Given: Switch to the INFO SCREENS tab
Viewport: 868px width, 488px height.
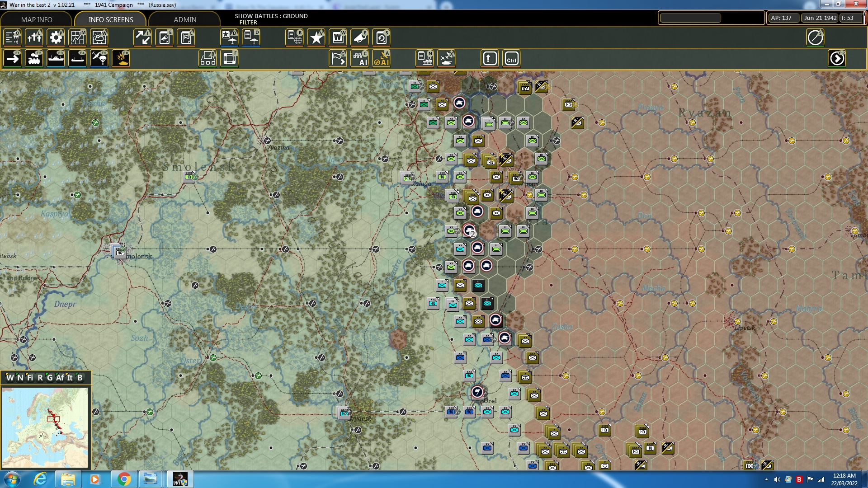Looking at the screenshot, I should point(111,19).
